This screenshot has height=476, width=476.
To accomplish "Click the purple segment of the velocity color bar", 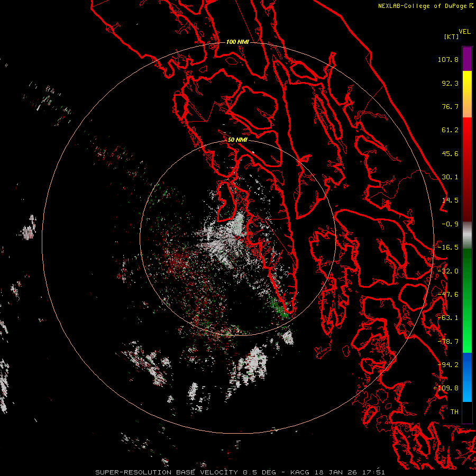I will 467,59.
